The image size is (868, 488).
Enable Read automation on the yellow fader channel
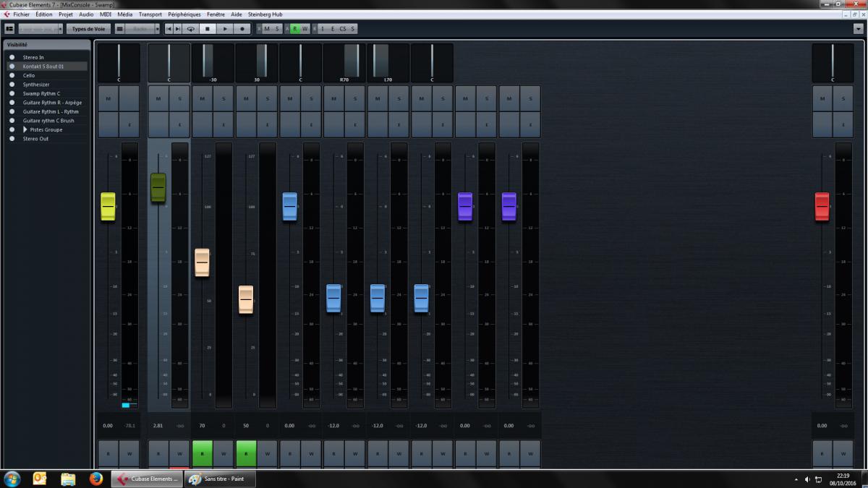coord(109,453)
